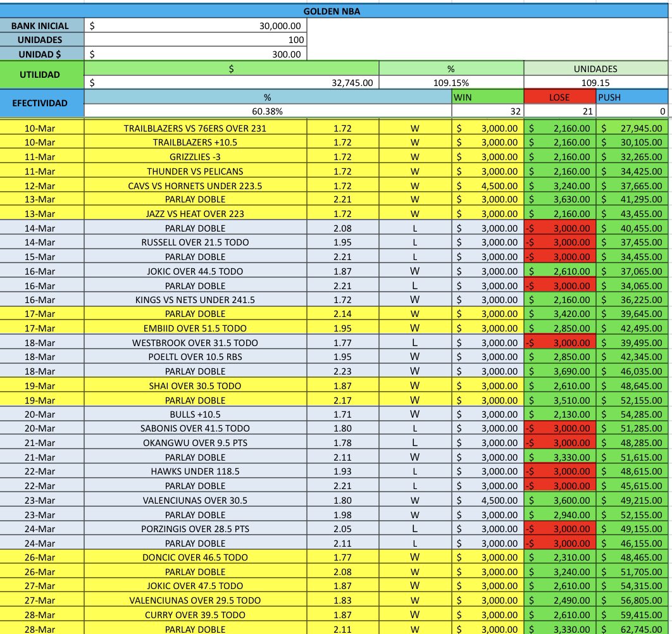Select the 3,690.00 profit cell
Screen dimensions: 672x634
click(559, 371)
